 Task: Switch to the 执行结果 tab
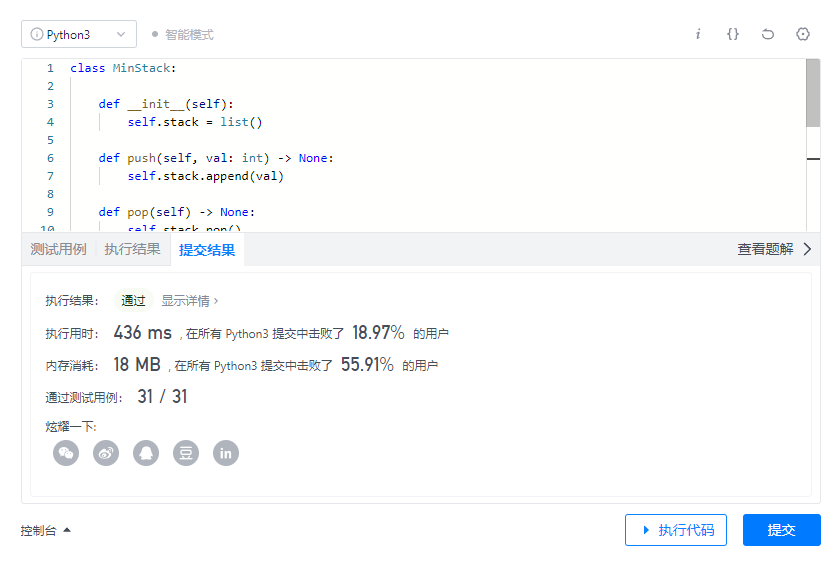tap(132, 249)
